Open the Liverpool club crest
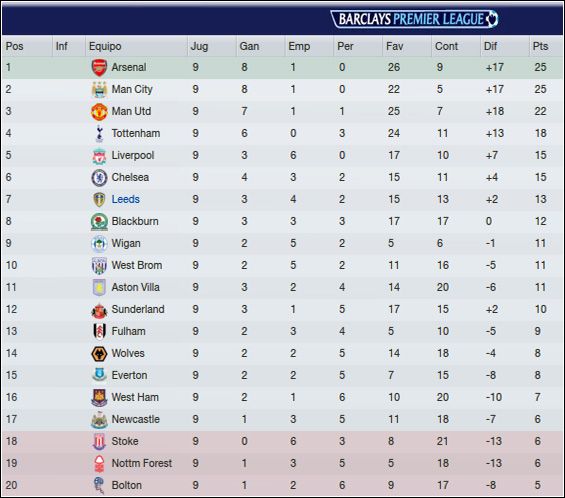The image size is (565, 498). pyautogui.click(x=99, y=156)
